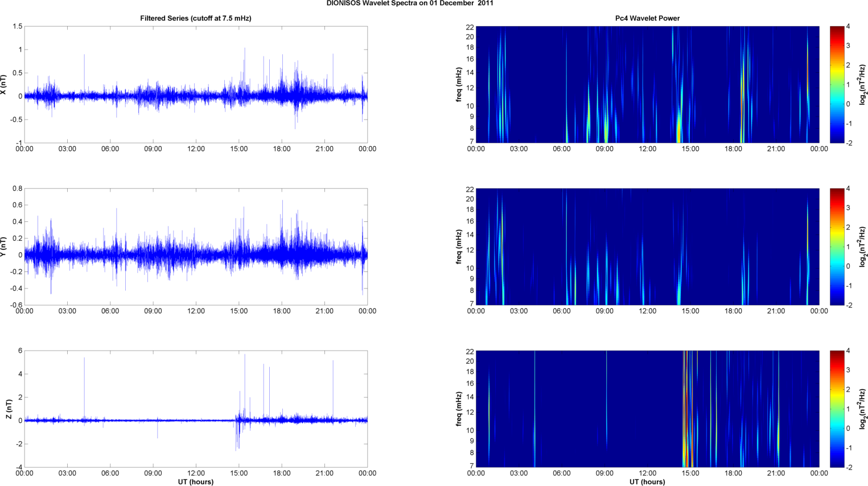The image size is (868, 486).
Task: Click 15:00 tick under middle spectrogram
Action: point(690,311)
